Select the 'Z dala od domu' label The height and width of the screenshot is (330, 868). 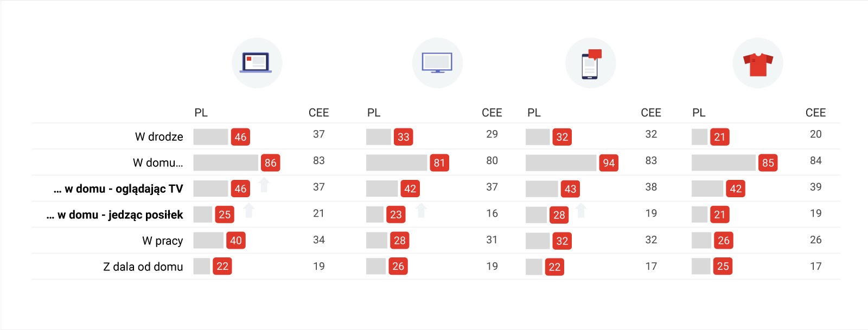click(143, 267)
